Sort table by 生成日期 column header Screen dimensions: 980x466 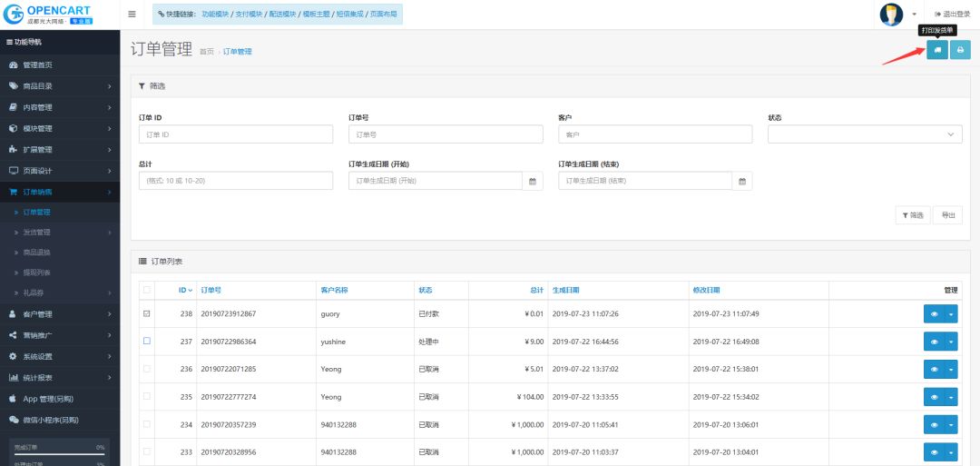(565, 291)
